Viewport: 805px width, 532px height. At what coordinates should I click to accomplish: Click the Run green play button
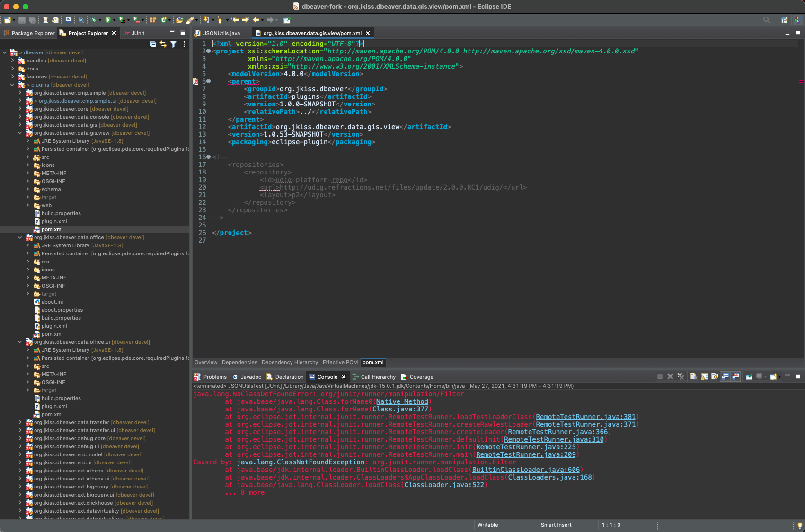click(x=108, y=20)
